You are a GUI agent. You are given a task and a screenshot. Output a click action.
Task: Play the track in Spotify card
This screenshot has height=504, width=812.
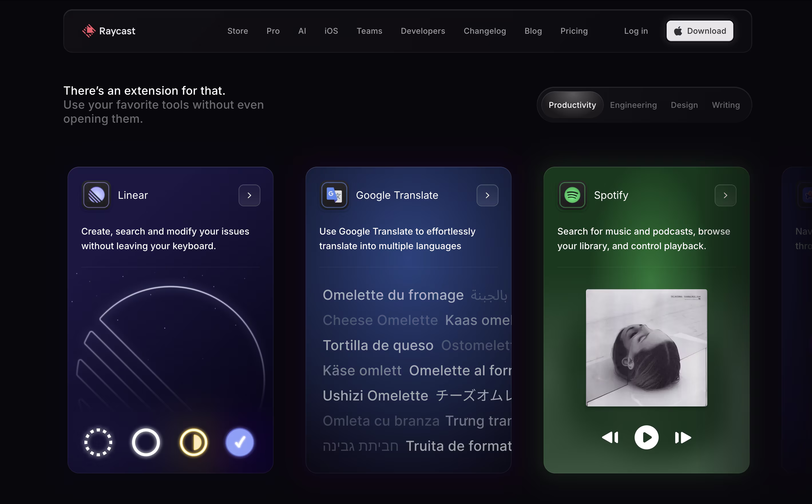(646, 437)
